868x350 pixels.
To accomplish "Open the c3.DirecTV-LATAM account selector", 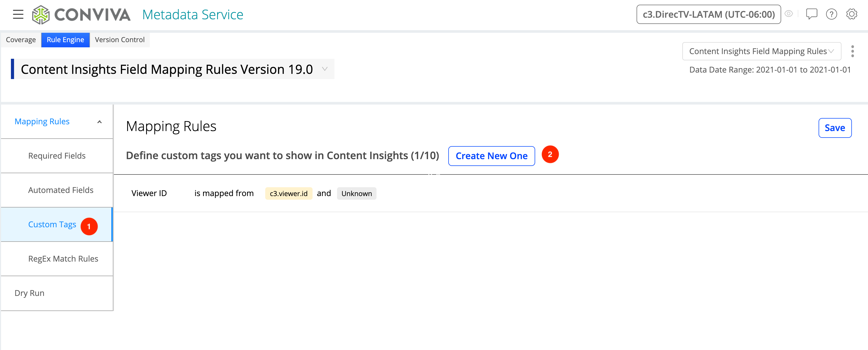I will [x=708, y=15].
